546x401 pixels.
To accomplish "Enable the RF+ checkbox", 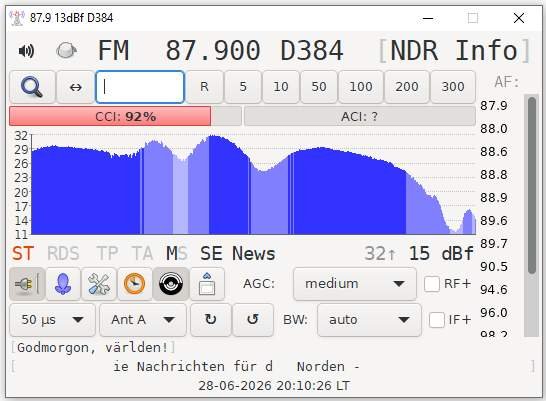I will tap(432, 284).
